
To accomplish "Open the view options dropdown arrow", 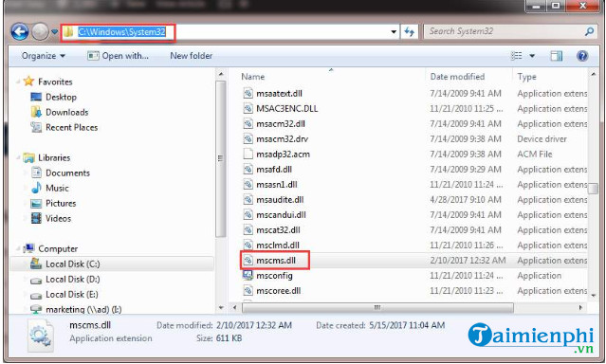I will click(532, 56).
